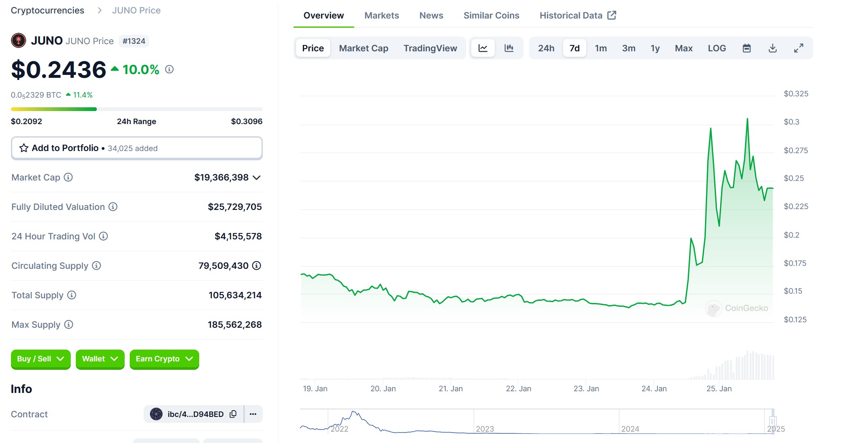868x443 pixels.
Task: Open 24 Hour Trading Vol info icon
Action: pyautogui.click(x=104, y=236)
